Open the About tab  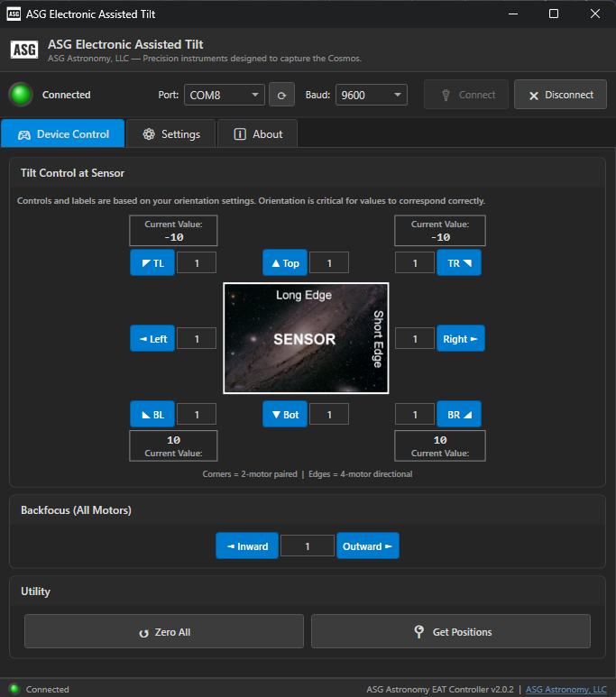click(x=258, y=133)
